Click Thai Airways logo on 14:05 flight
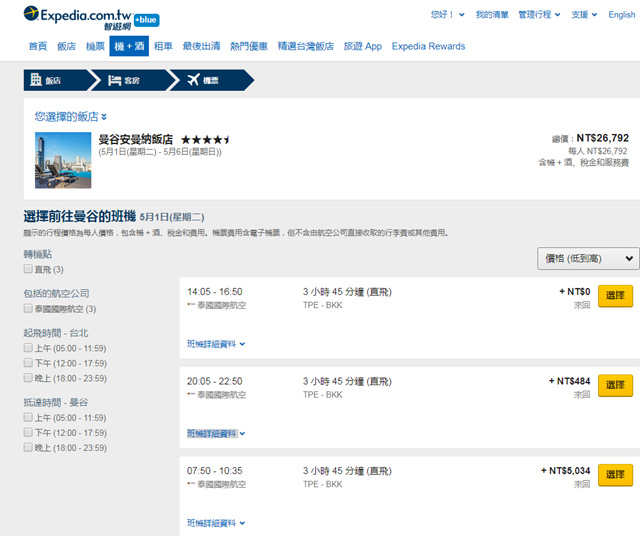 click(x=191, y=305)
